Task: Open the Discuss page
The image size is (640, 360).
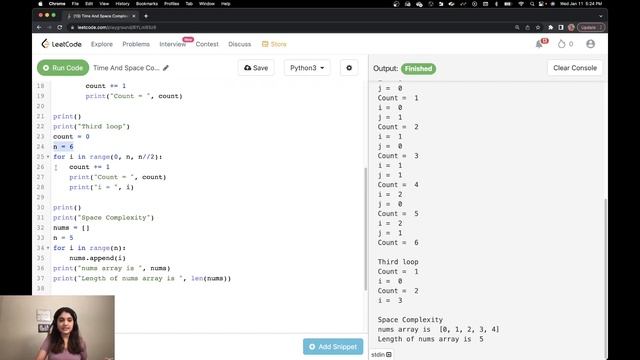Action: coord(240,44)
